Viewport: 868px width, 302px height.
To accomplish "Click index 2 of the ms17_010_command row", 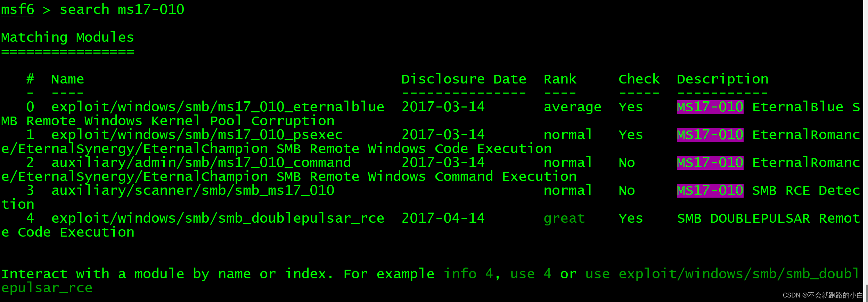I will (30, 162).
